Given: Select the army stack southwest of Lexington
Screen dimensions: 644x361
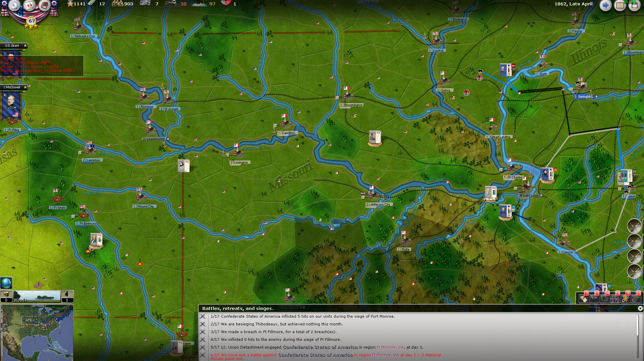Looking at the screenshot, I should (184, 166).
